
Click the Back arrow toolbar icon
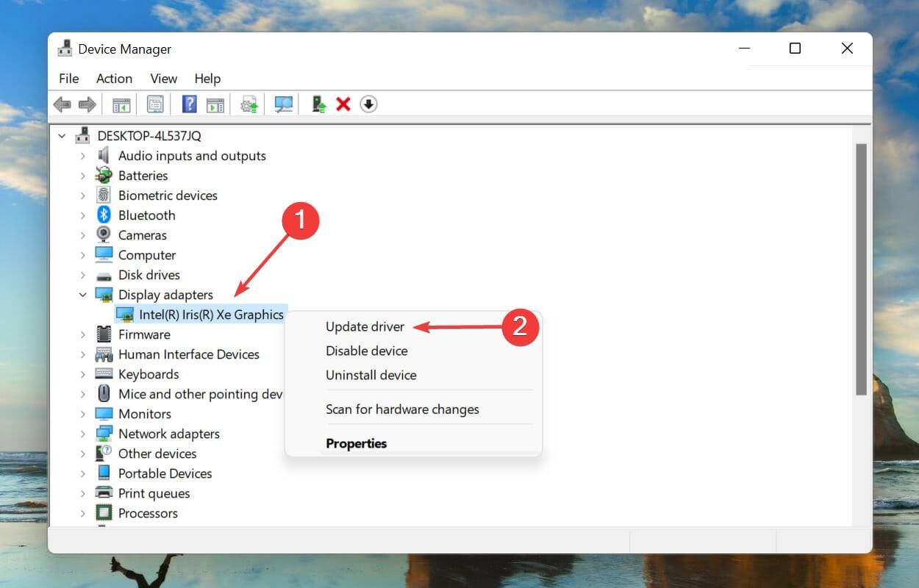pyautogui.click(x=62, y=104)
